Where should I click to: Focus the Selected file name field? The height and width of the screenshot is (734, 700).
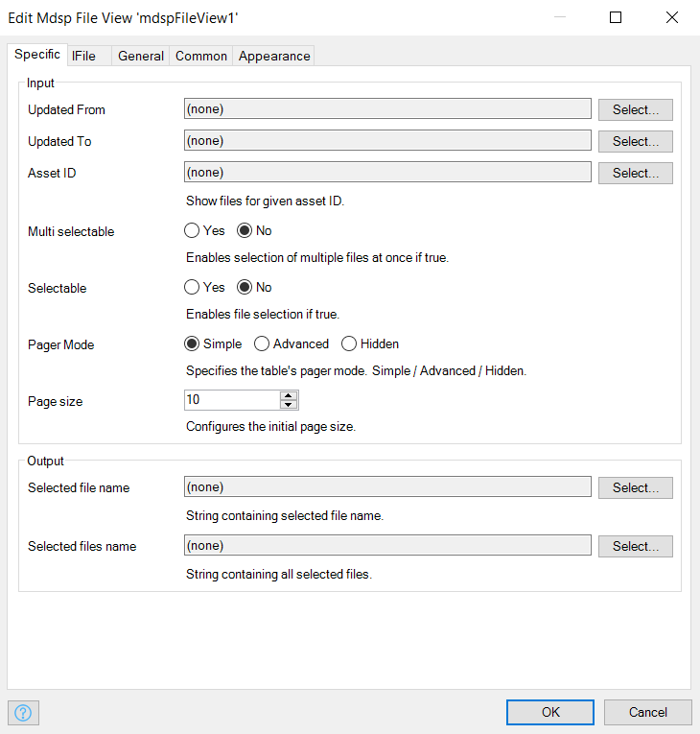[x=387, y=486]
